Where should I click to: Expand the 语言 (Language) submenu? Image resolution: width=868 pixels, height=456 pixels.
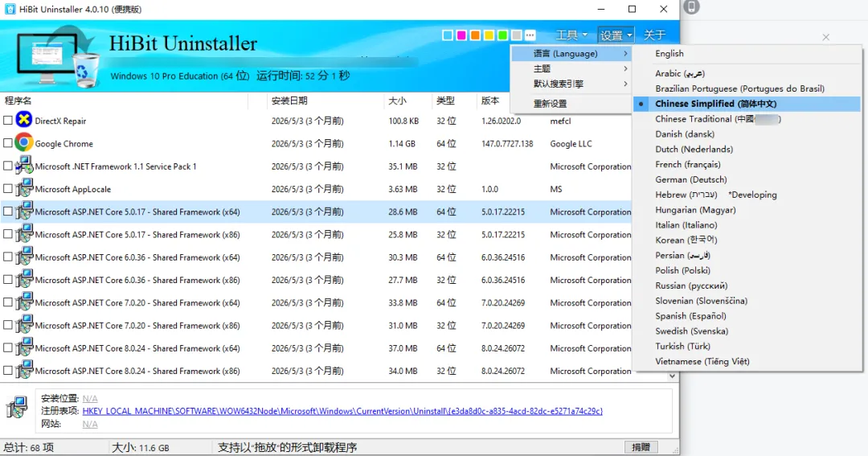click(x=571, y=54)
